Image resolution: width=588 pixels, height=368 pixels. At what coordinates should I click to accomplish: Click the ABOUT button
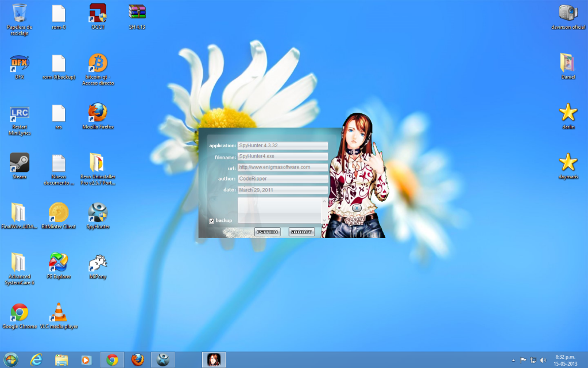coord(301,232)
